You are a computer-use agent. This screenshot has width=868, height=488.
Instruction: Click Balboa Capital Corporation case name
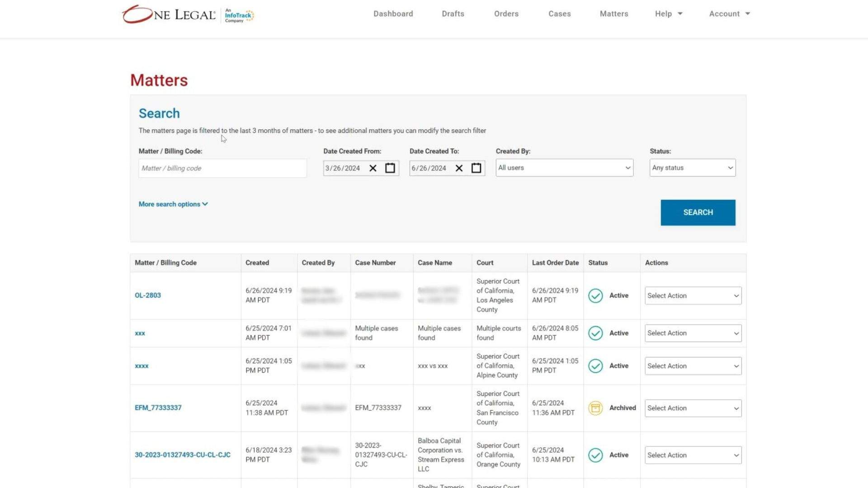441,455
